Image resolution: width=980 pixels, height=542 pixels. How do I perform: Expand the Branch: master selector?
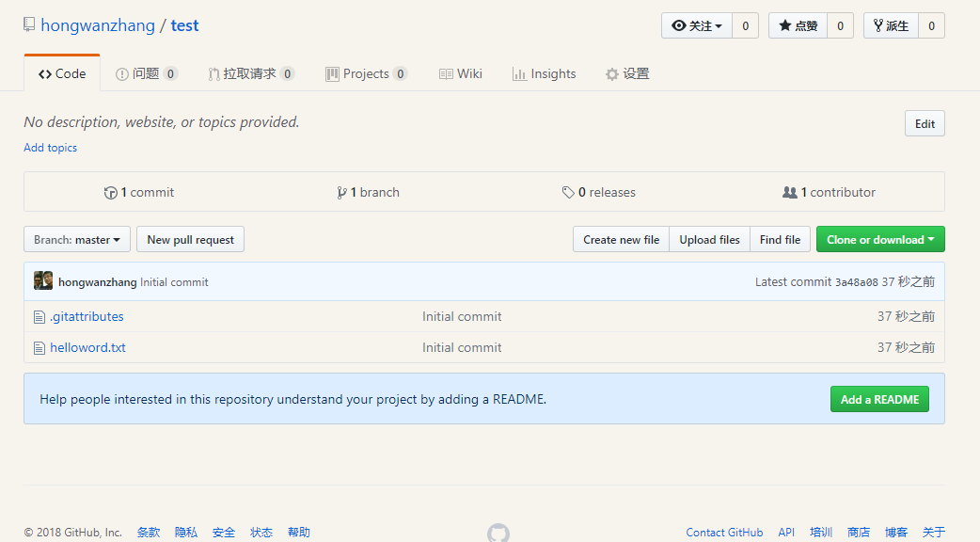pos(77,240)
